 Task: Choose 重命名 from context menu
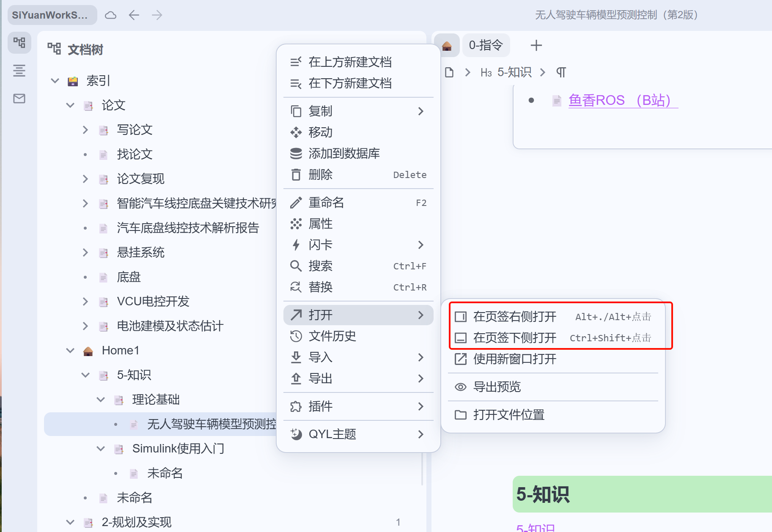[x=358, y=203]
